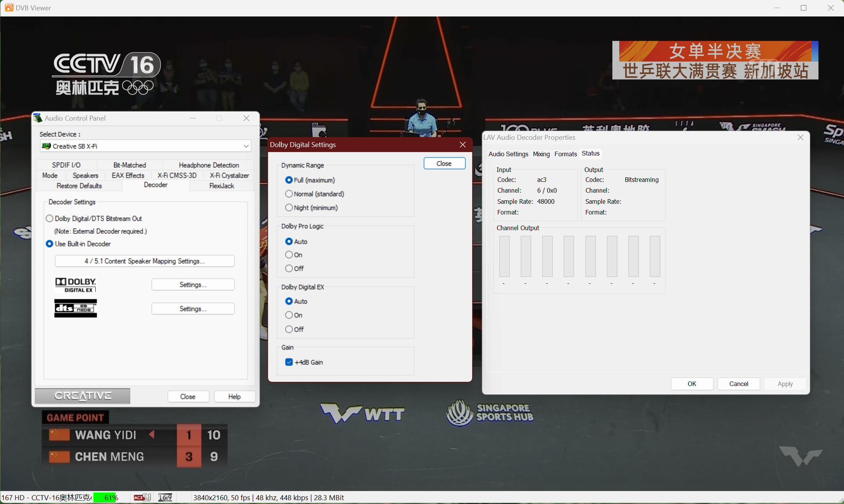
Task: Click Apply in LAV Audio Decoder Properties
Action: (x=785, y=384)
